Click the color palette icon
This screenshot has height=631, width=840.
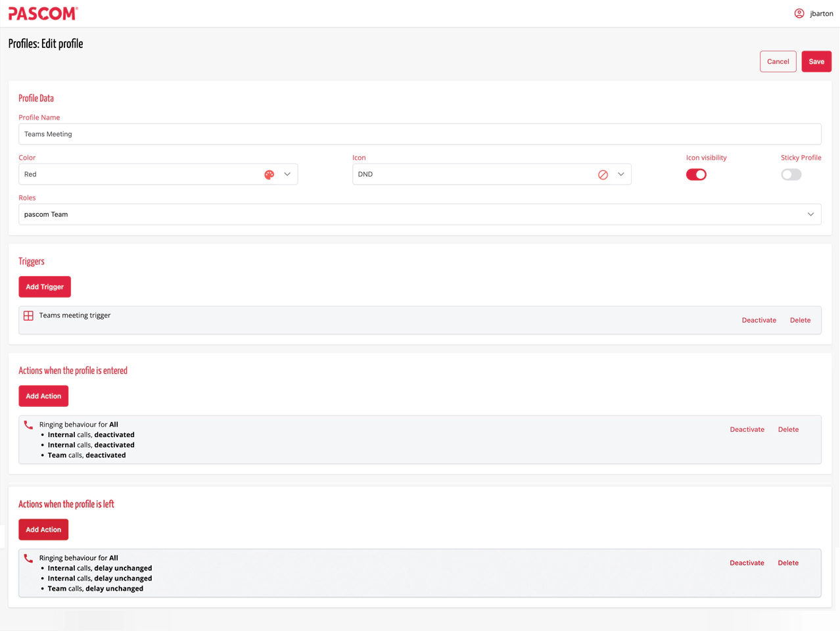pos(269,174)
